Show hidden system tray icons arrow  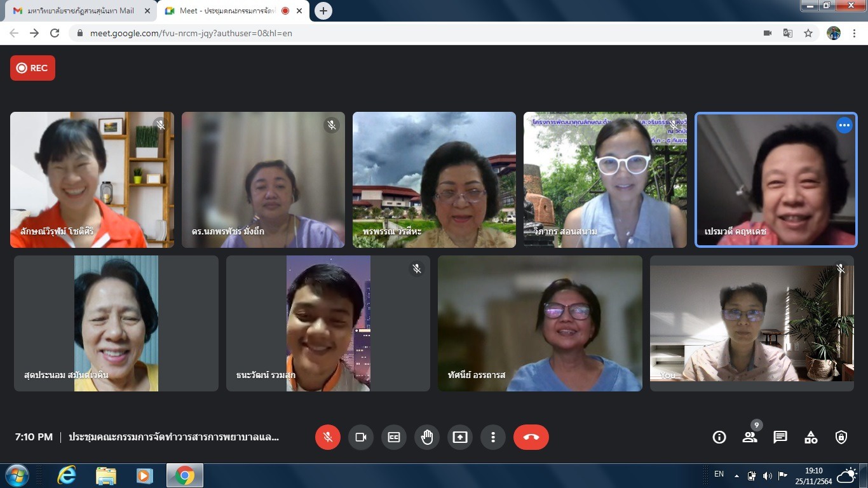736,475
